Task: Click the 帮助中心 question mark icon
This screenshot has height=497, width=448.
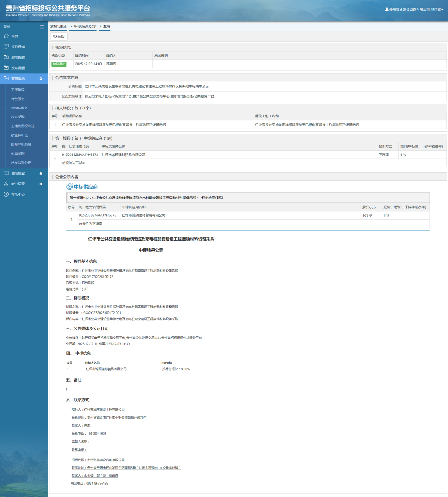Action: point(6,194)
